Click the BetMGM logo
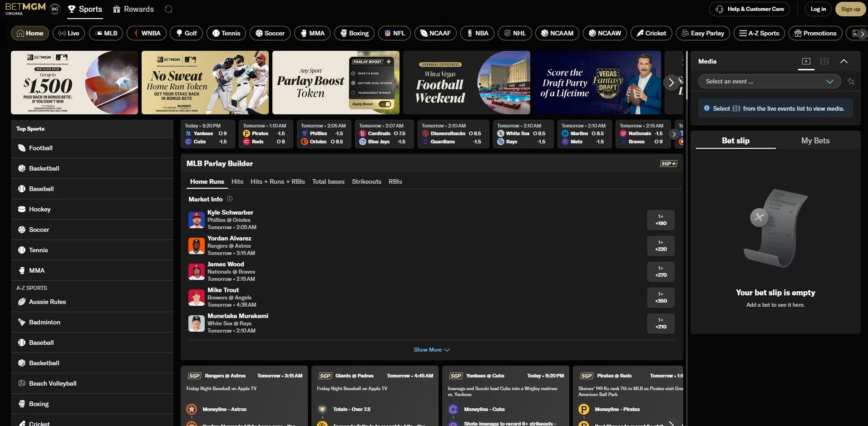This screenshot has height=426, width=868. tap(25, 9)
